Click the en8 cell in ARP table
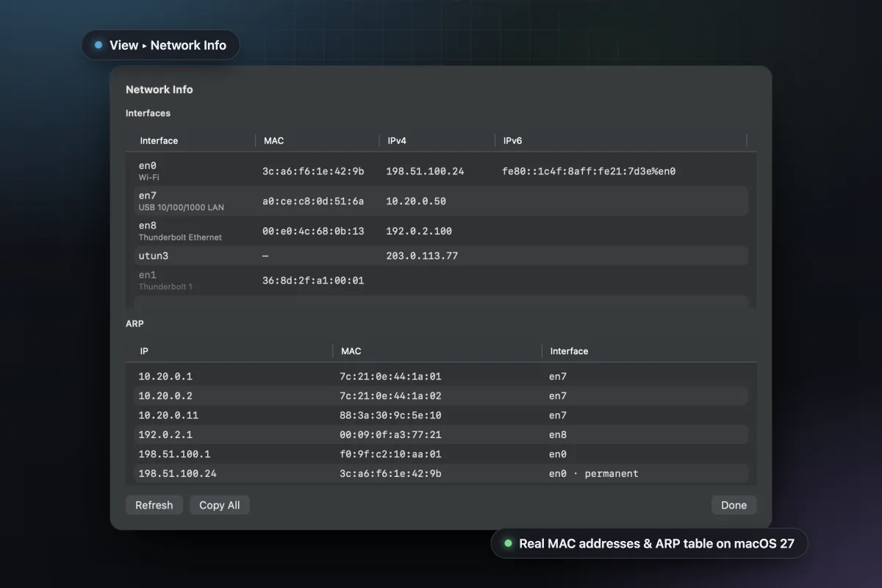 point(558,434)
